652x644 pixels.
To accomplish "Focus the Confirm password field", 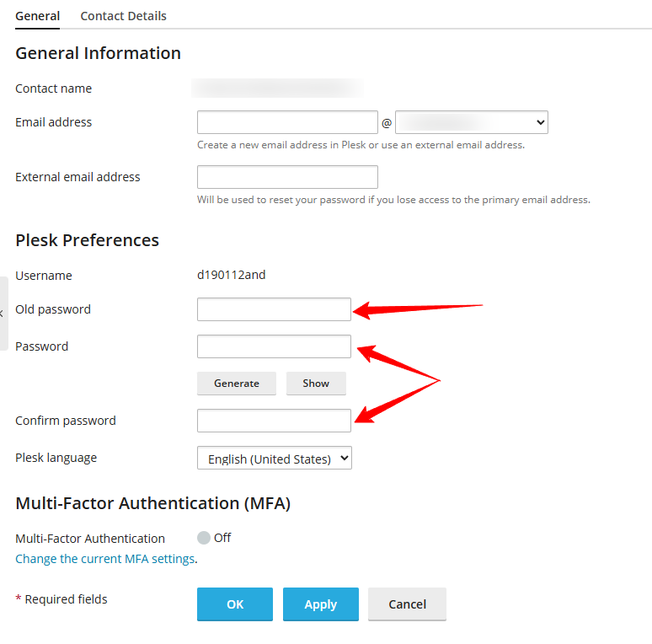I will (x=274, y=421).
